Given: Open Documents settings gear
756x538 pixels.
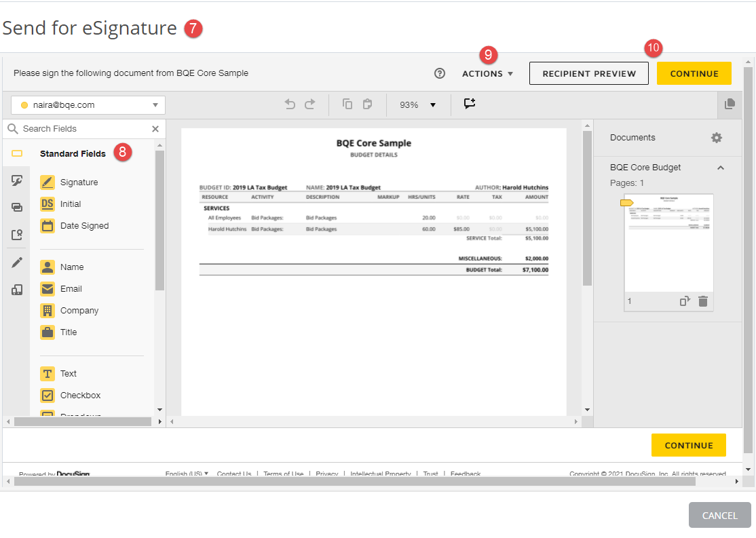Looking at the screenshot, I should click(717, 138).
